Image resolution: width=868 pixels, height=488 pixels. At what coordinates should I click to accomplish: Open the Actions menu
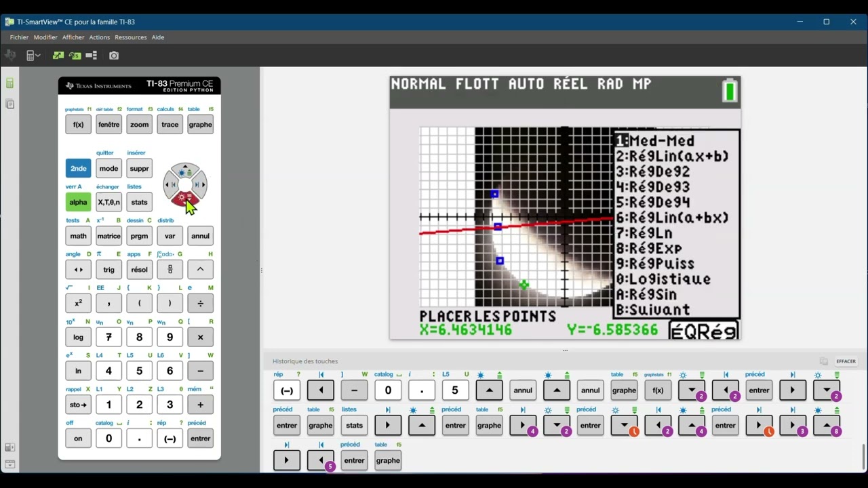(99, 37)
